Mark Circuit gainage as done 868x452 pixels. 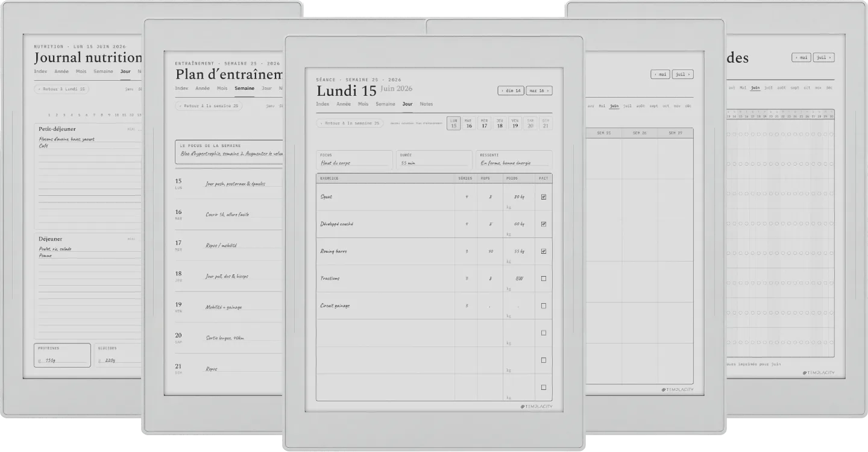[x=544, y=306]
